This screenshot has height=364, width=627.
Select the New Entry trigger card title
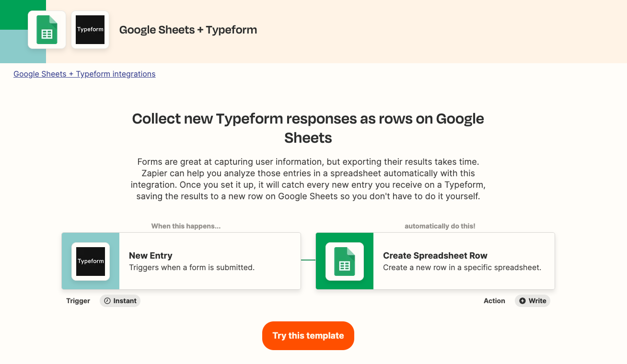[x=151, y=255]
